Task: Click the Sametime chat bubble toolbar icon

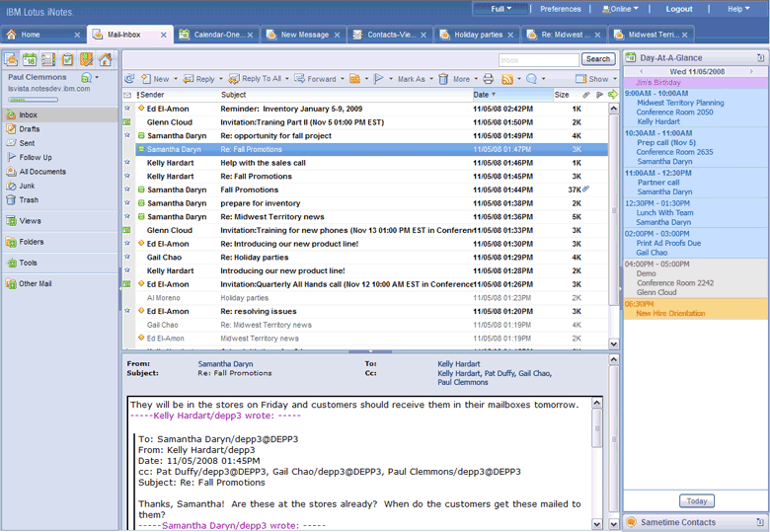Action: pyautogui.click(x=532, y=79)
